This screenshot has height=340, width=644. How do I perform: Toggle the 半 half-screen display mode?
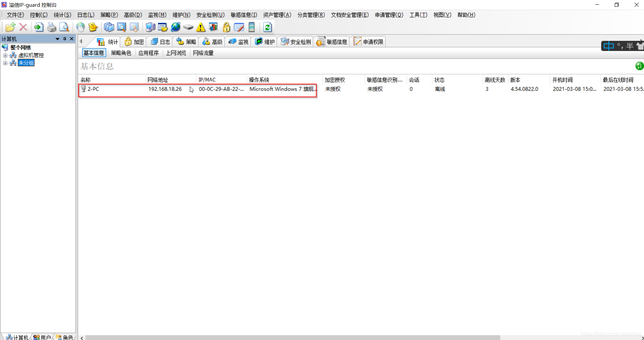629,46
